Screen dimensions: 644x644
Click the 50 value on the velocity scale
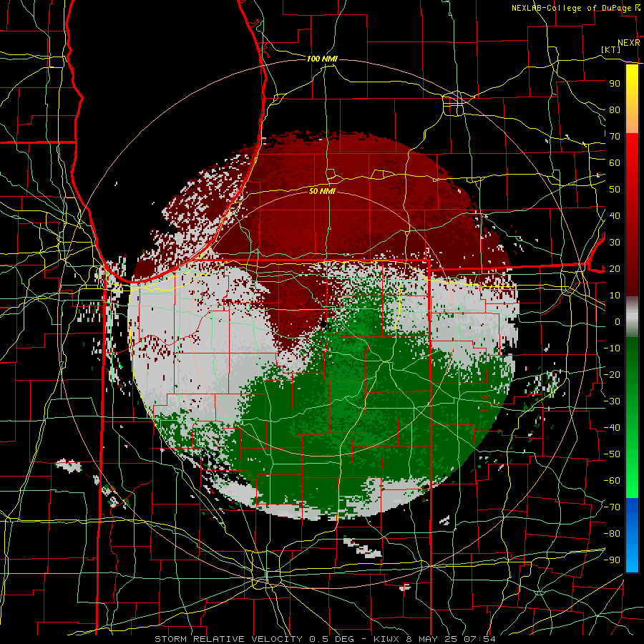pyautogui.click(x=615, y=190)
